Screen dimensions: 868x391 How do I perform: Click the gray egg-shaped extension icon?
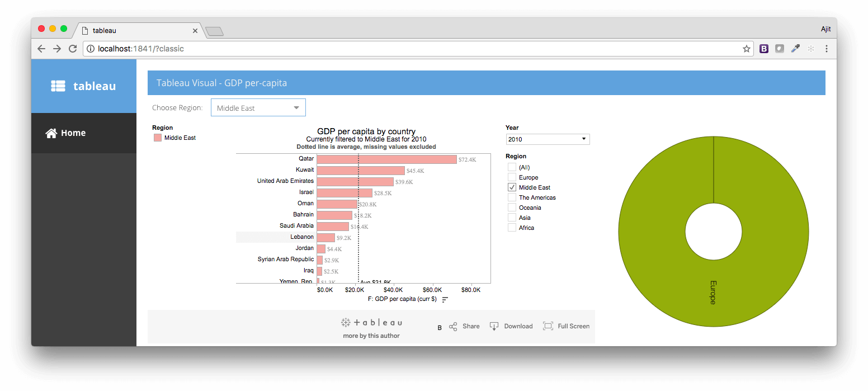(780, 49)
